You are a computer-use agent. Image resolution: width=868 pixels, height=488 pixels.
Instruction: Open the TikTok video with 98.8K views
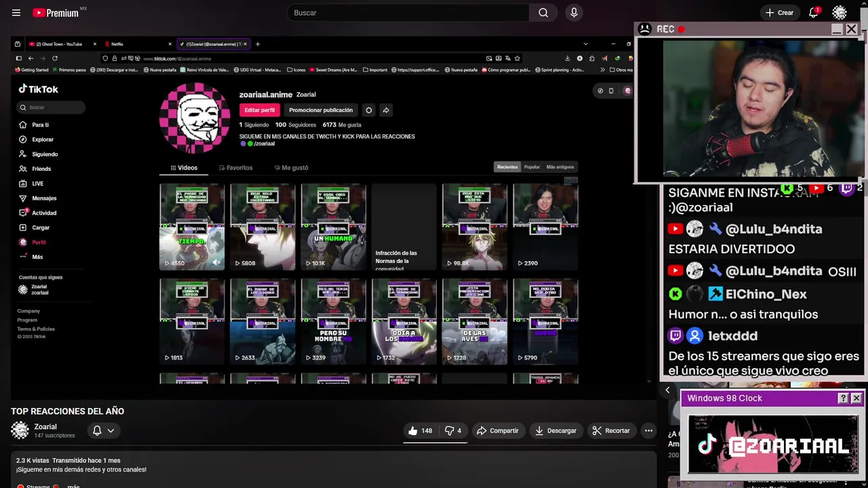(475, 226)
